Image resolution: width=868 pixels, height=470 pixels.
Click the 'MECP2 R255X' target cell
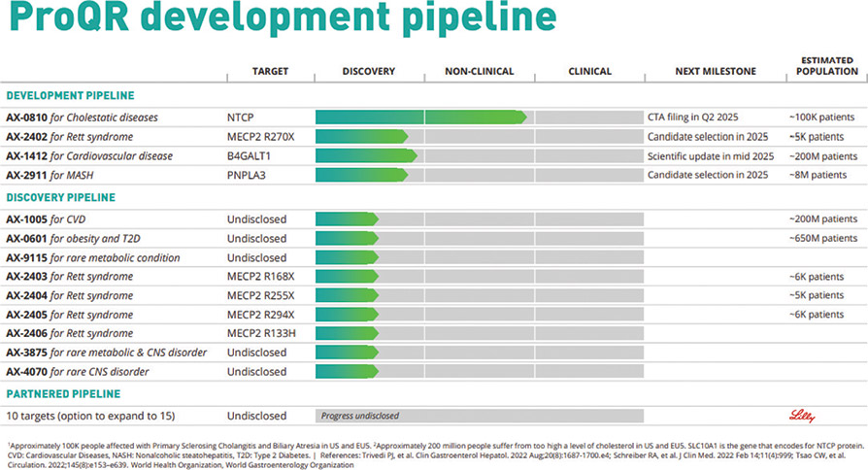[261, 295]
